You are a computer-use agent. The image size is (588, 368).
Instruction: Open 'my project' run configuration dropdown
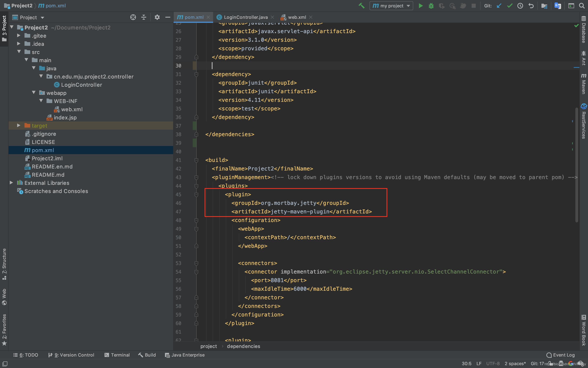(391, 6)
